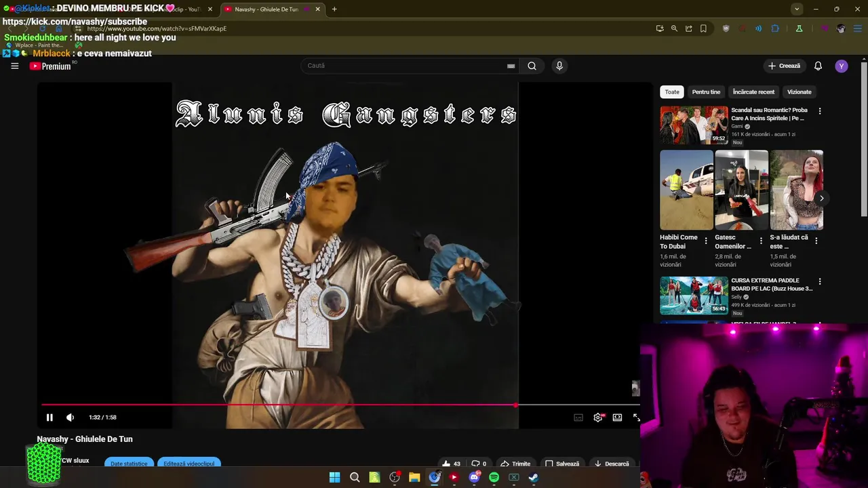868x488 pixels.
Task: Click the Date statistice button
Action: click(129, 464)
